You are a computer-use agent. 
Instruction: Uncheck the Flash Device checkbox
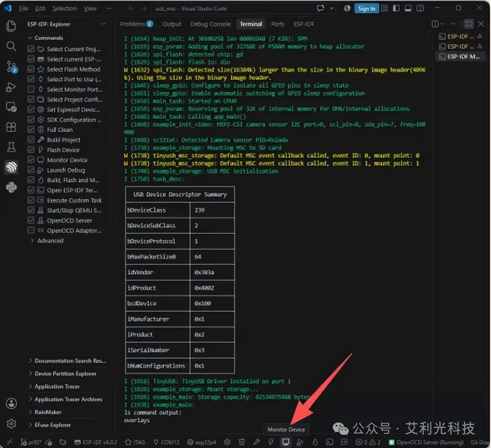[31, 150]
